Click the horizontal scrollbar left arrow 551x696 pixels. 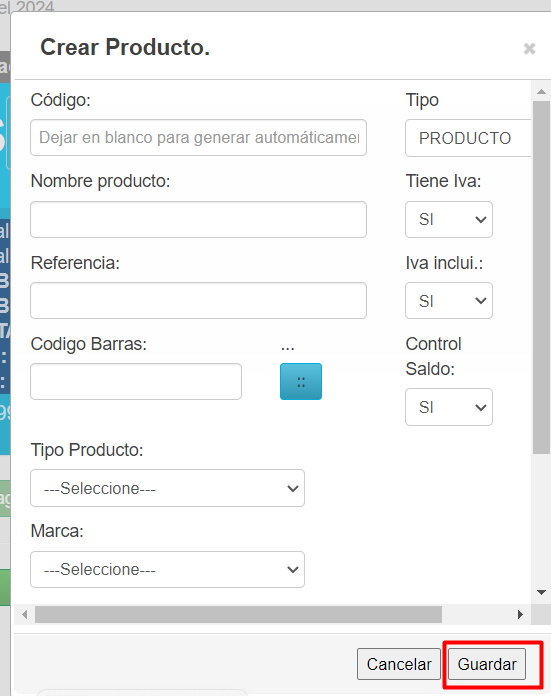click(24, 615)
